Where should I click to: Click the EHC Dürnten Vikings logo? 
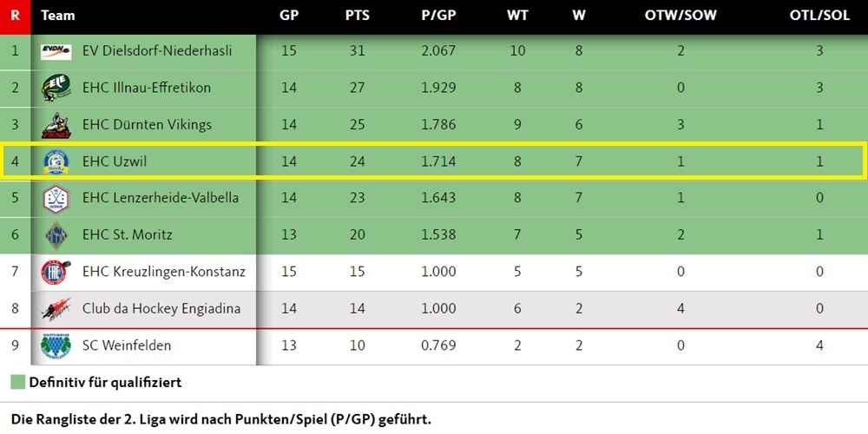click(56, 125)
